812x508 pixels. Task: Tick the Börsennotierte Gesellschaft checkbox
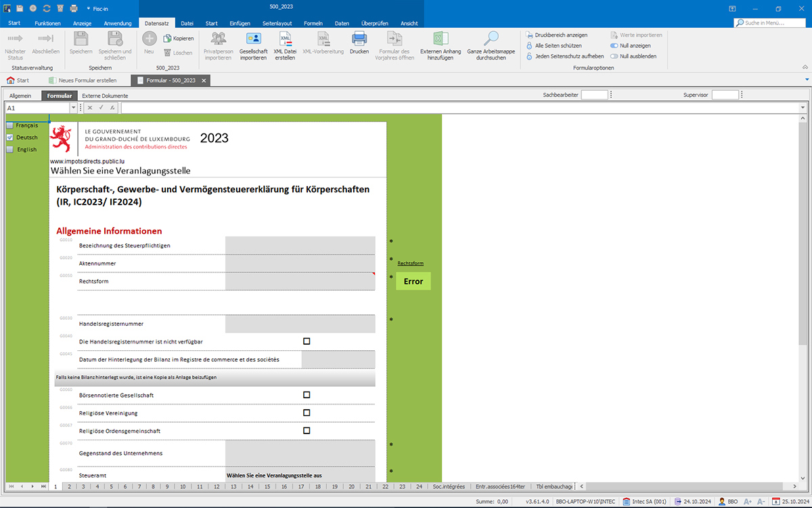(x=307, y=395)
